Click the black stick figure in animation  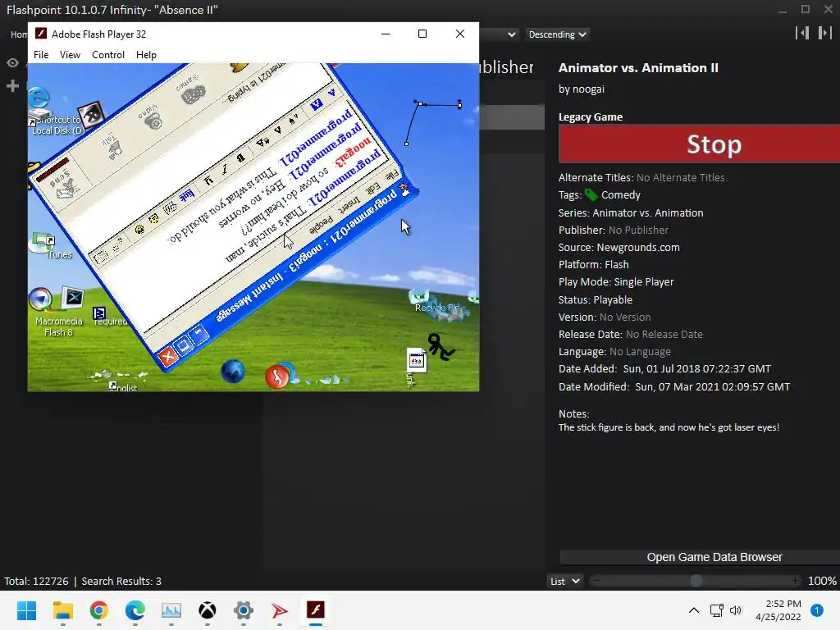point(441,347)
